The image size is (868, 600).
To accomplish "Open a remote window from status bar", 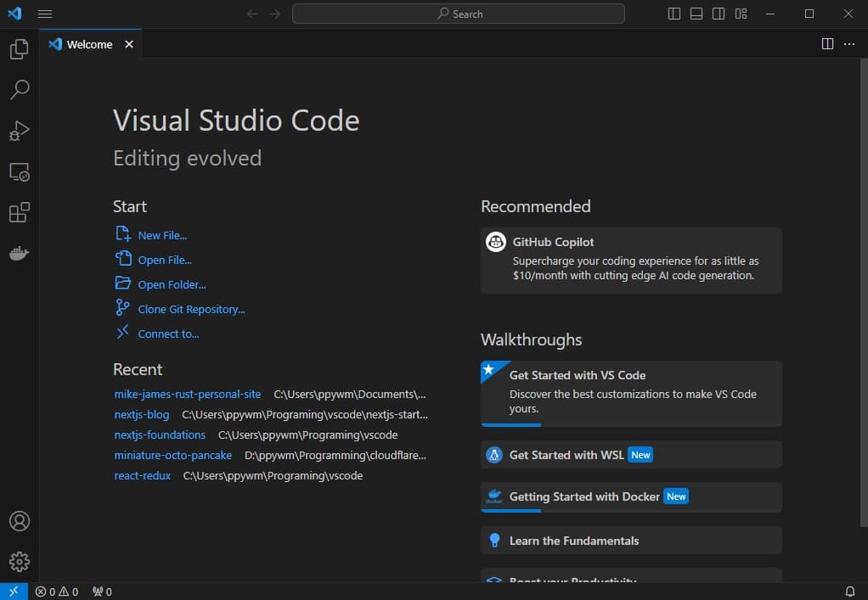I will click(x=14, y=592).
